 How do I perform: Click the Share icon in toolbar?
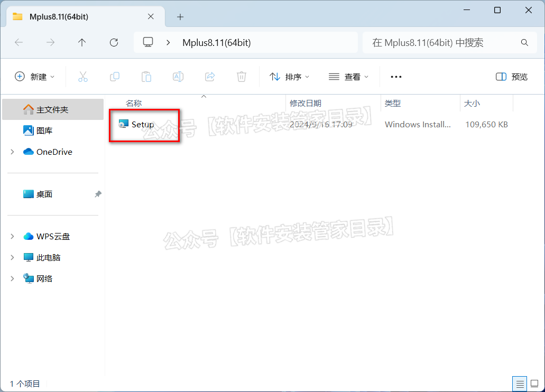[x=210, y=77]
